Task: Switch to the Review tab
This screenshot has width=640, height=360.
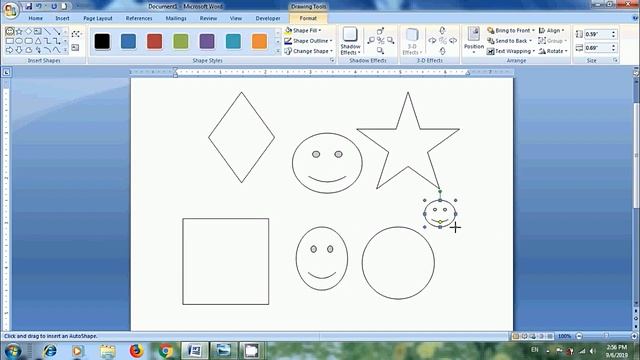Action: point(208,18)
